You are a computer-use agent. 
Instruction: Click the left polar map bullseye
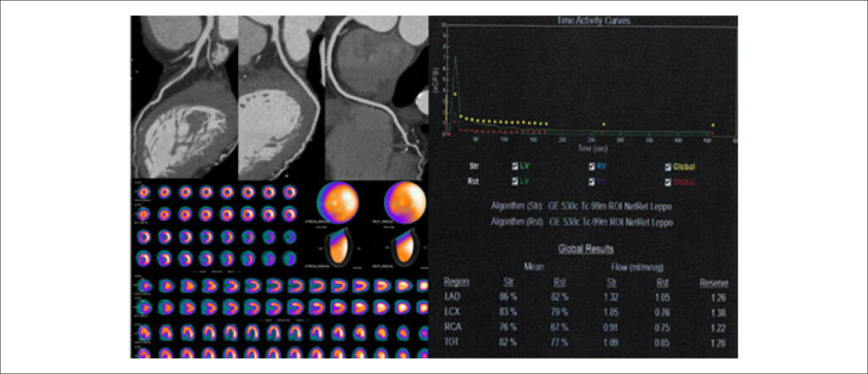[x=337, y=201]
